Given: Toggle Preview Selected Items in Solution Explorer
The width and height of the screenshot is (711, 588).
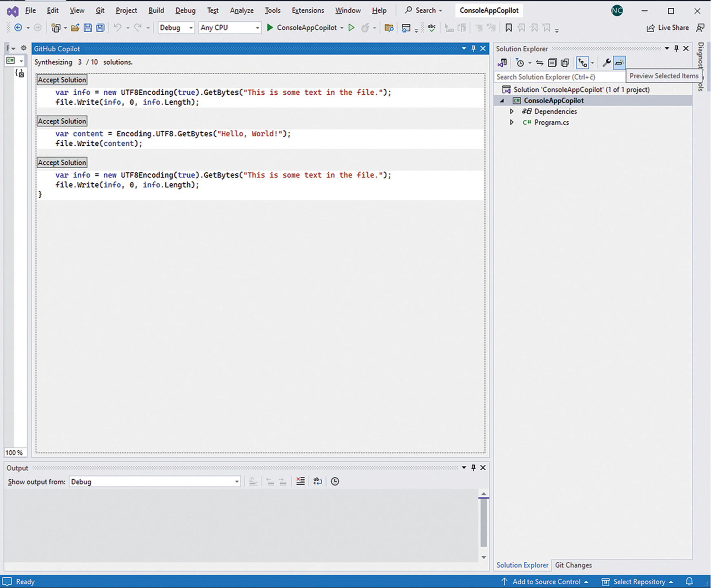Looking at the screenshot, I should [x=619, y=63].
